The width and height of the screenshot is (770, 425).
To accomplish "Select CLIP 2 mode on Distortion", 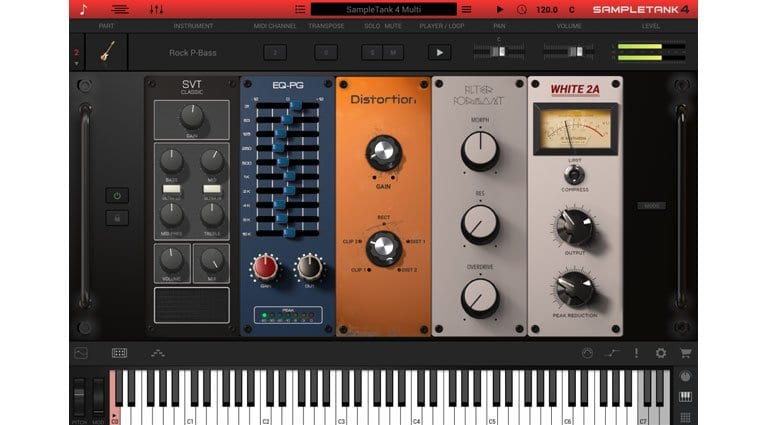I will tap(353, 242).
